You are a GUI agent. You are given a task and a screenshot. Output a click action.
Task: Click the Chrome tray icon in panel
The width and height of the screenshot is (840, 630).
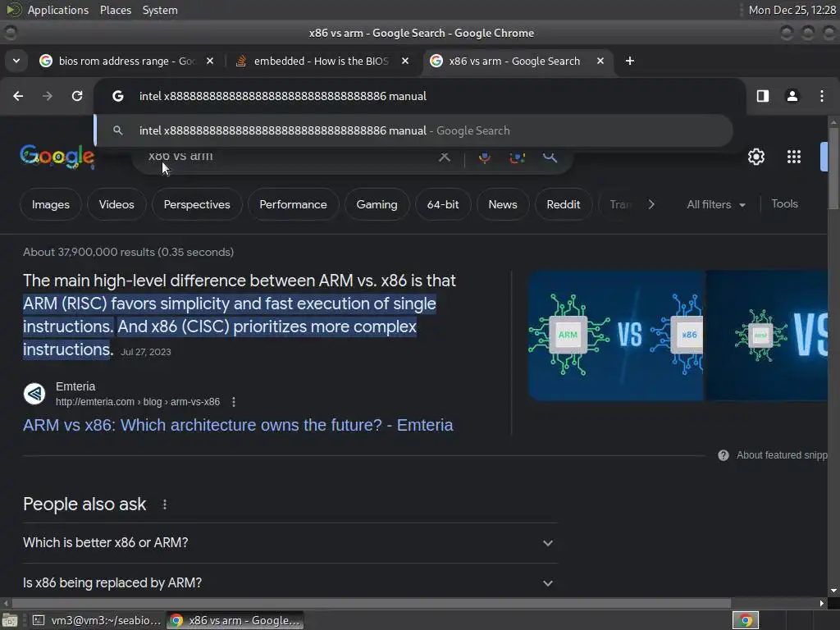pyautogui.click(x=746, y=620)
